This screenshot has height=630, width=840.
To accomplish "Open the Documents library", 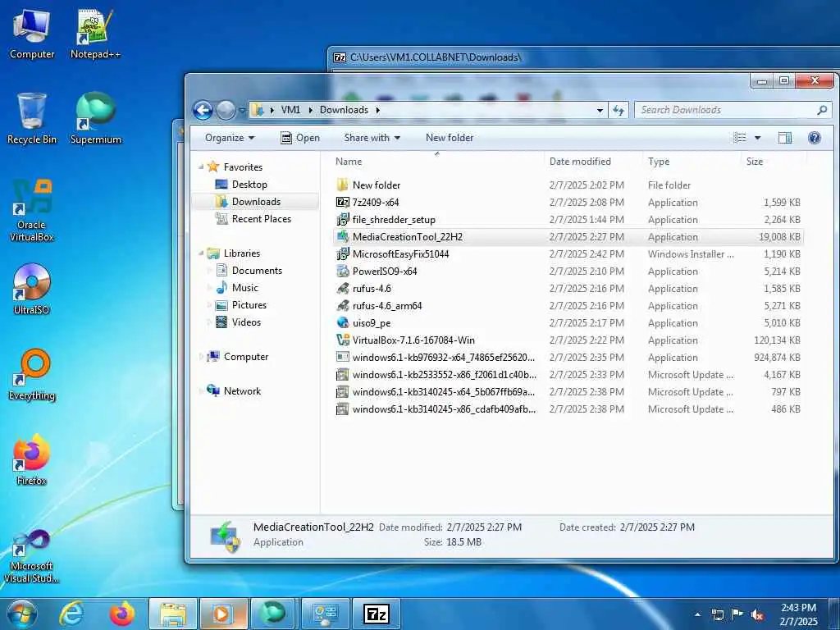I will pos(249,271).
